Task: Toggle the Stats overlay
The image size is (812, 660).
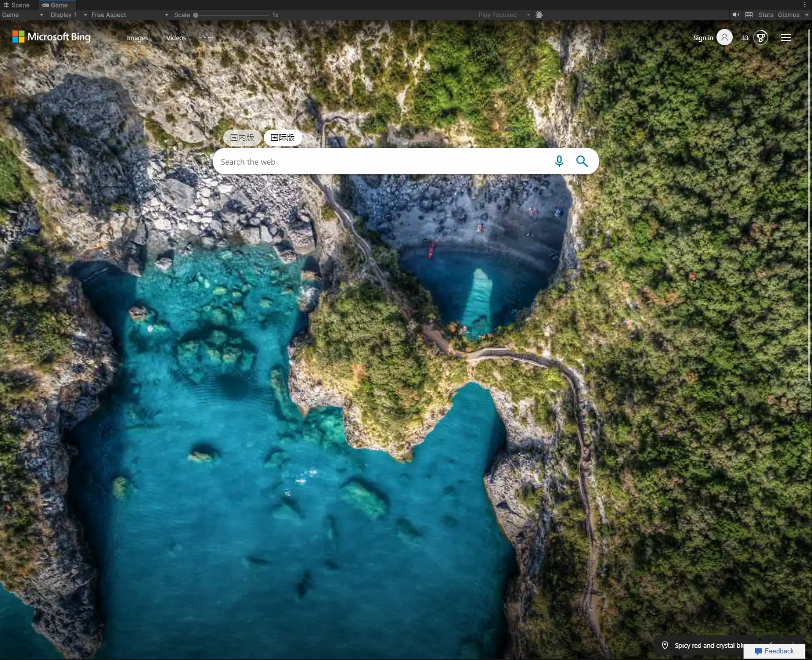Action: tap(765, 15)
